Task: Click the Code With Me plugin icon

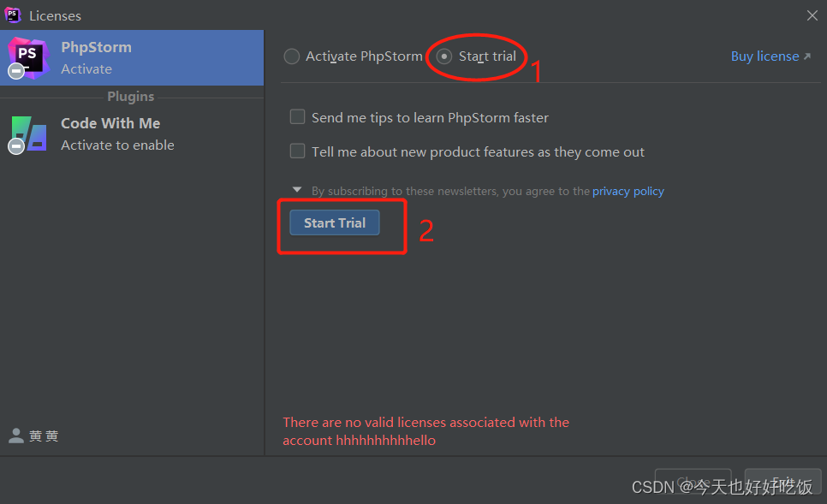Action: pyautogui.click(x=27, y=134)
